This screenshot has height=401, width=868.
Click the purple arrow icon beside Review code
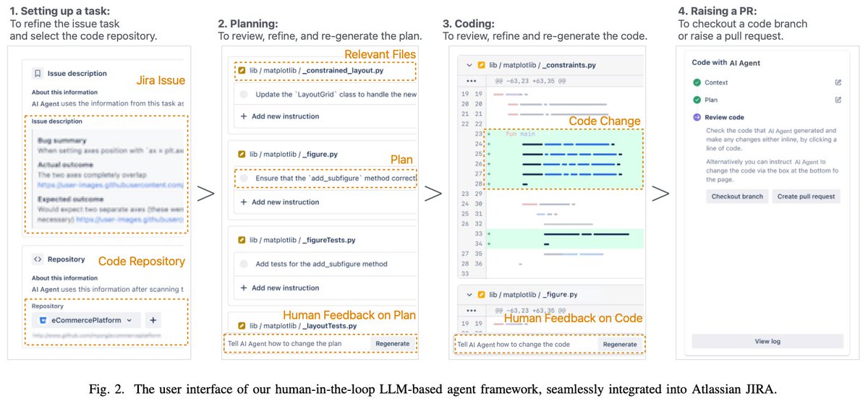(x=697, y=117)
